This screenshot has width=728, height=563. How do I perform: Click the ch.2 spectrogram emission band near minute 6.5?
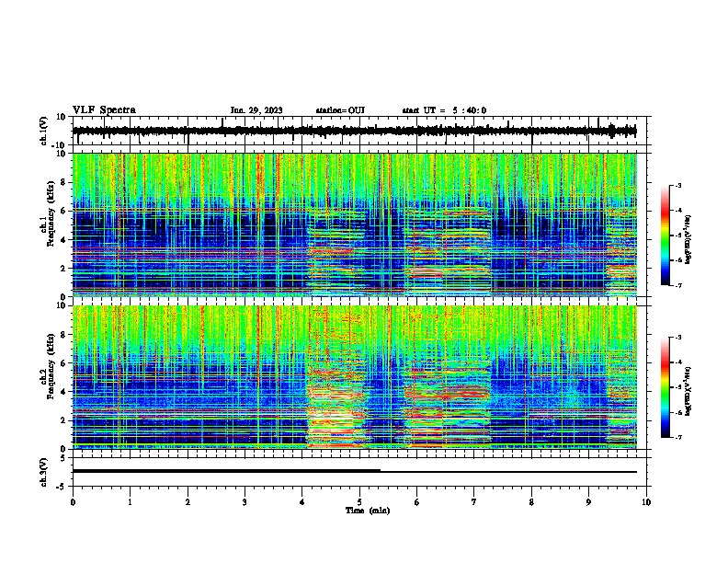click(447, 402)
